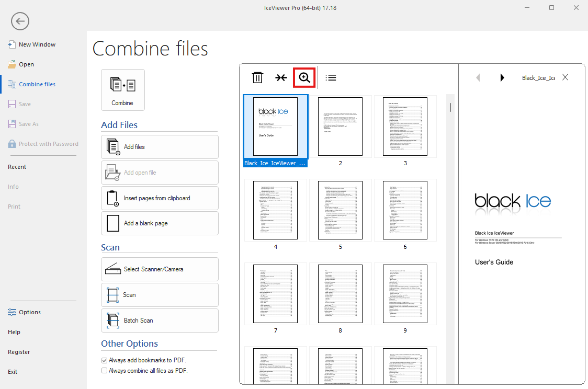The height and width of the screenshot is (389, 588).
Task: Enable Always combine all files as PDF
Action: (x=104, y=371)
